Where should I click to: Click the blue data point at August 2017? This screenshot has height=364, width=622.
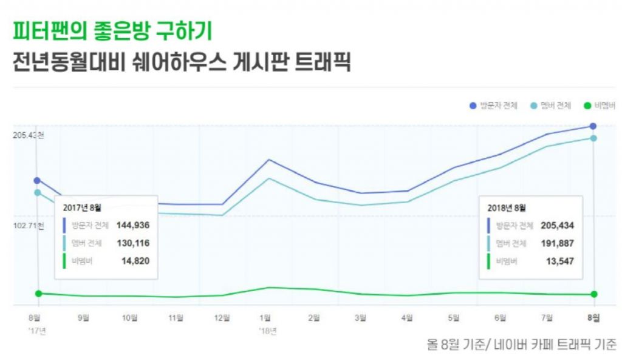pos(37,180)
